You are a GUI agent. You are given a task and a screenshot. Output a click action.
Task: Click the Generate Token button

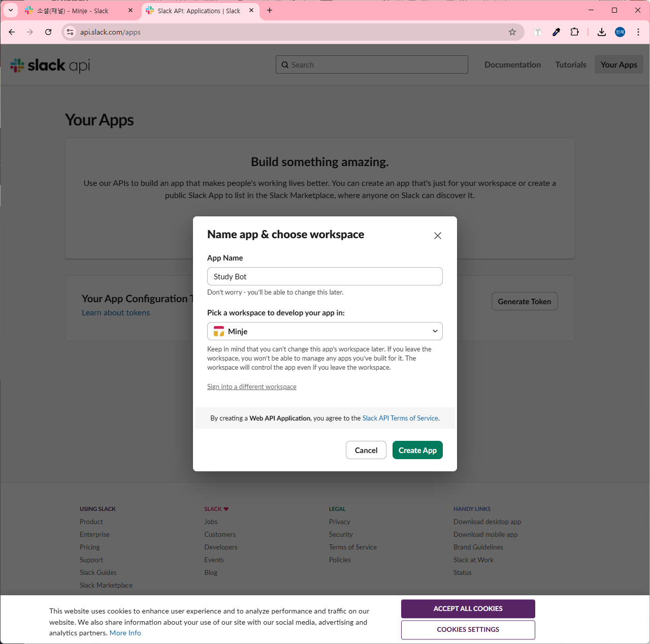click(525, 301)
